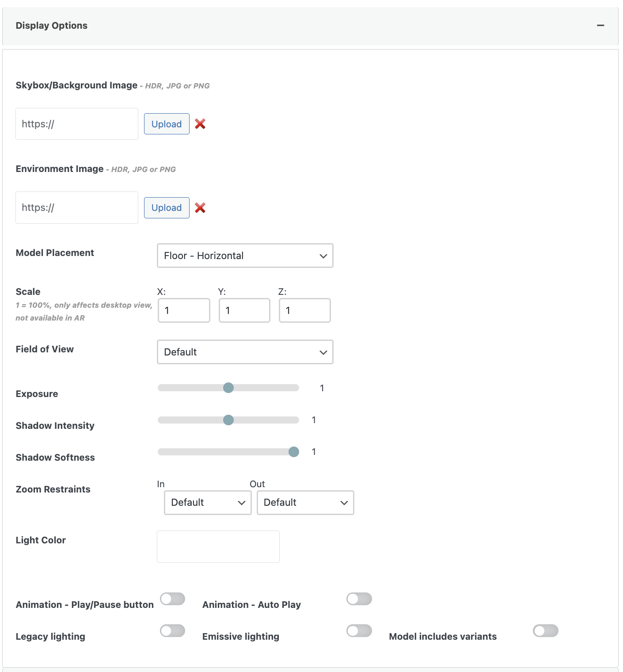The height and width of the screenshot is (672, 623).
Task: Upload a Skybox/Background image
Action: (167, 124)
